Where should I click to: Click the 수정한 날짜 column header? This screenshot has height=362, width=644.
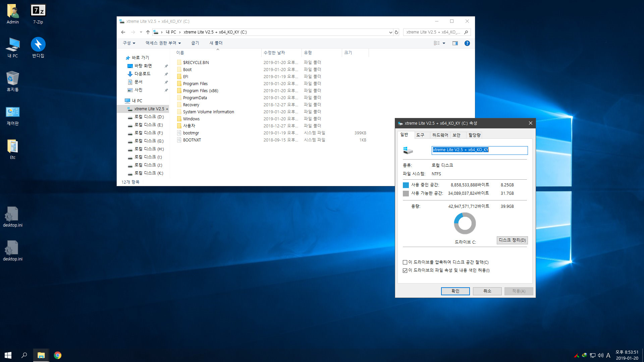coord(281,53)
